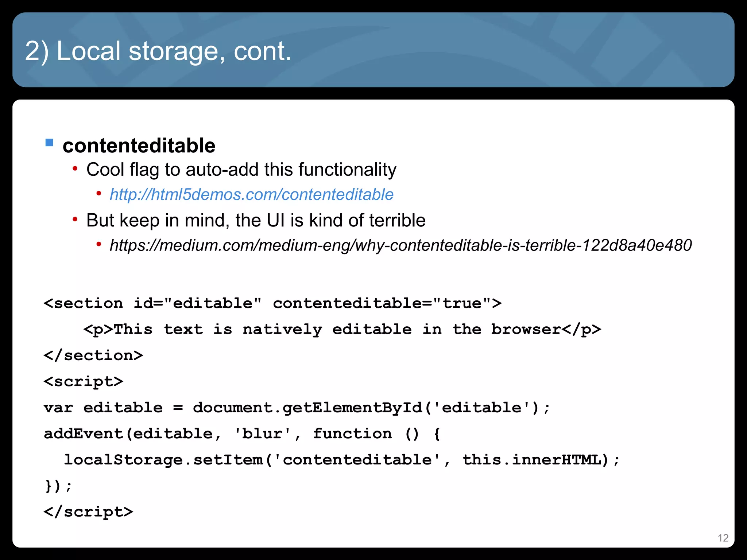
Task: Open the html5demos.com contenteditable link
Action: (x=251, y=195)
